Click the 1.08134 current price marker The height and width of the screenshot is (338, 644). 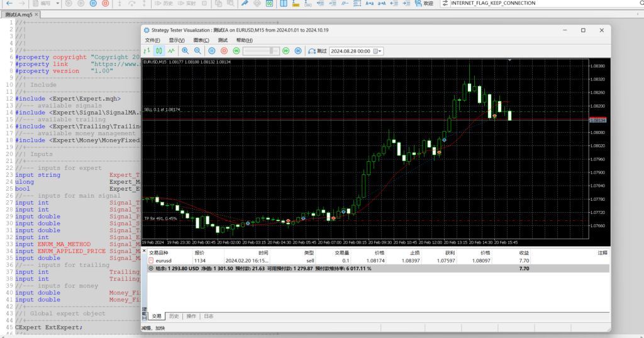(x=597, y=120)
